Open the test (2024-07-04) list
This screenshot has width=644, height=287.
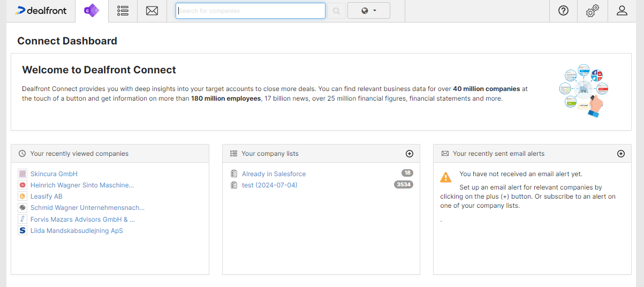click(x=270, y=185)
